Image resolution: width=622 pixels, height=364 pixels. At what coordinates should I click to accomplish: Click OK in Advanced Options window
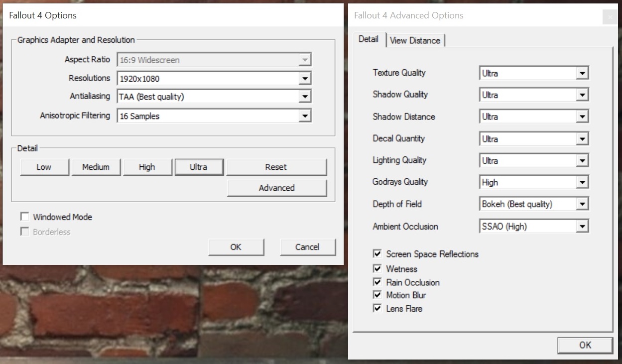[585, 345]
